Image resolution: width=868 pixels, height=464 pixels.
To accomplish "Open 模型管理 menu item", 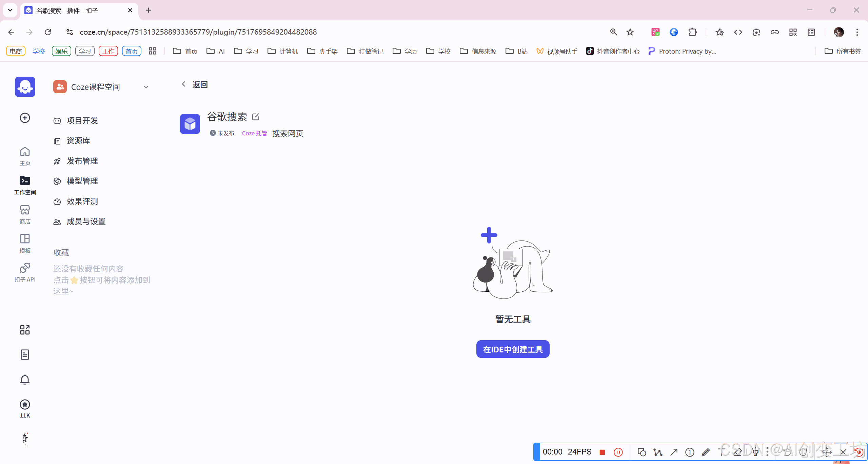I will pyautogui.click(x=82, y=181).
